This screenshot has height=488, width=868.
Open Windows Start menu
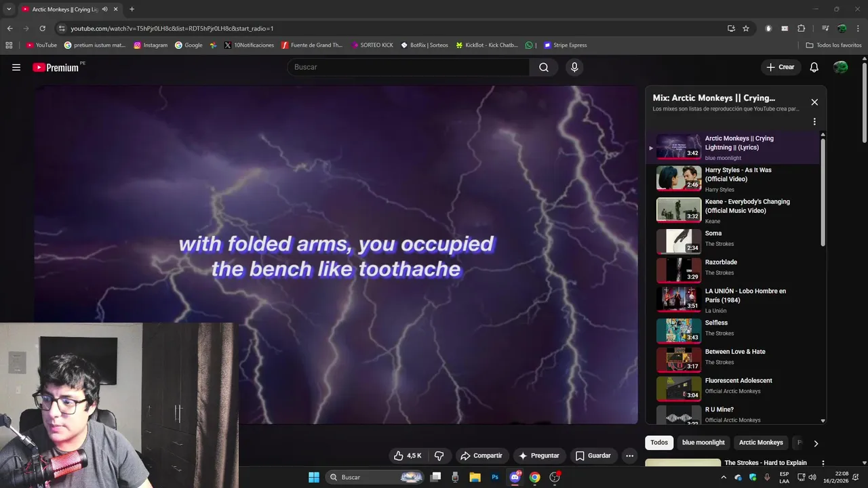point(314,477)
